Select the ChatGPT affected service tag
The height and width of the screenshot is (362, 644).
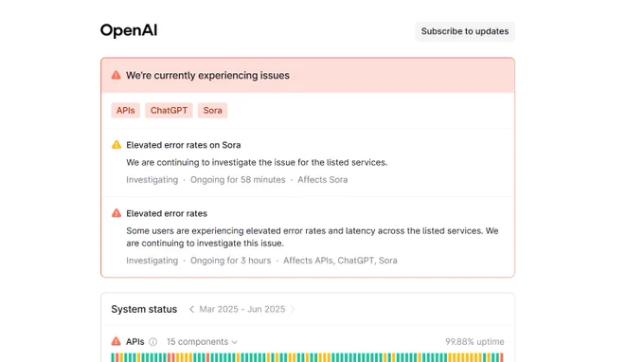click(x=169, y=111)
